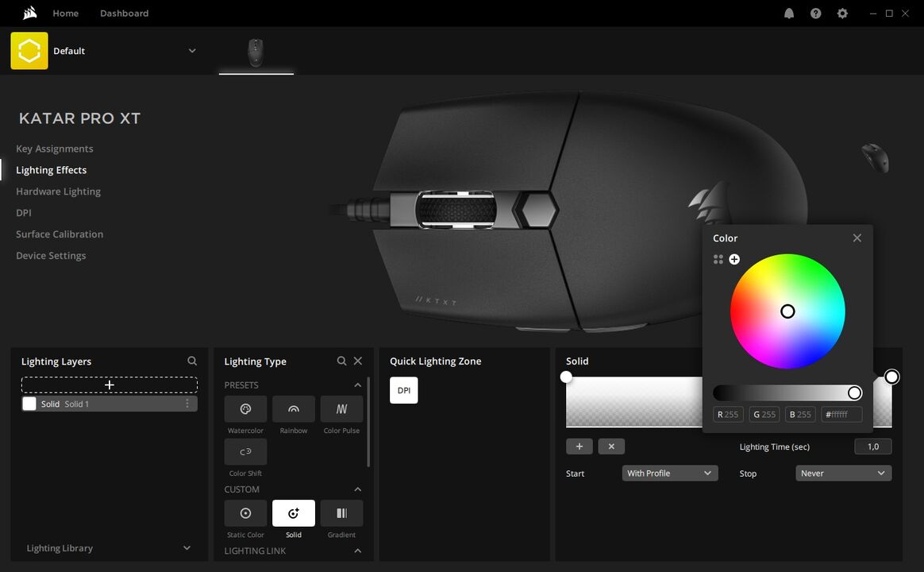The width and height of the screenshot is (924, 572).
Task: Expand the Lighting Library
Action: click(187, 548)
